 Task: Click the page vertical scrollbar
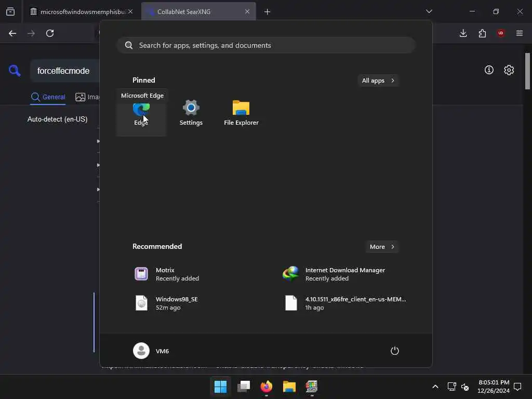[527, 71]
